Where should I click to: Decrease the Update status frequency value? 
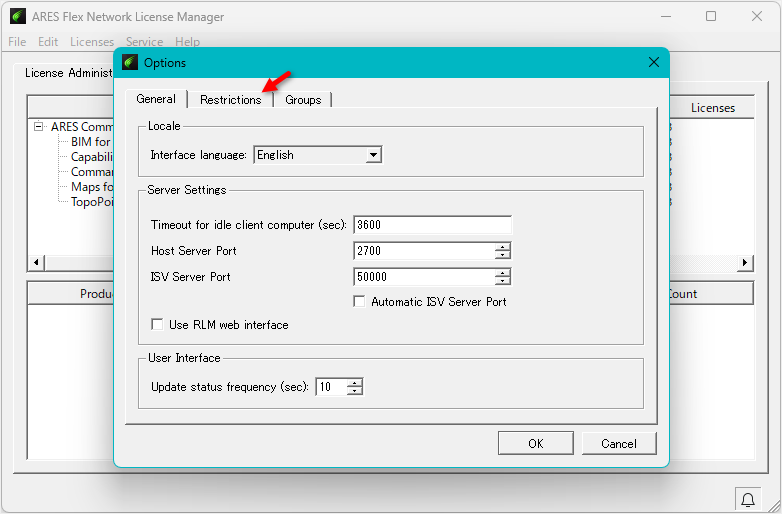point(355,391)
